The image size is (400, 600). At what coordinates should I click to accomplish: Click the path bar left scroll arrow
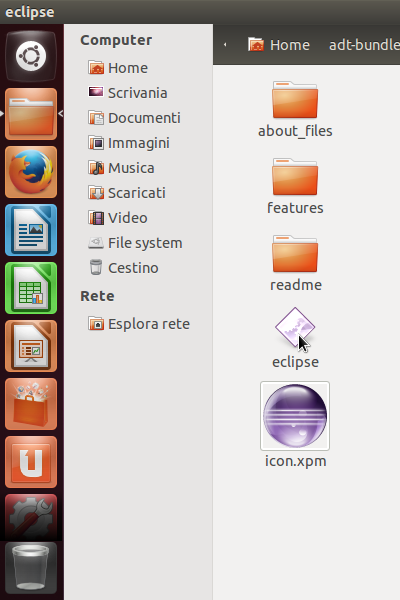225,45
